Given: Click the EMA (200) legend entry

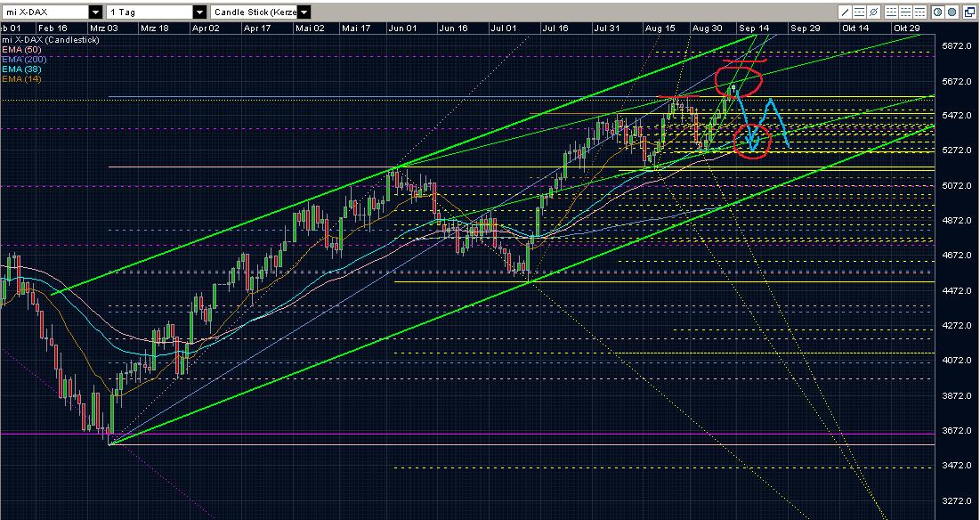Looking at the screenshot, I should pos(24,60).
